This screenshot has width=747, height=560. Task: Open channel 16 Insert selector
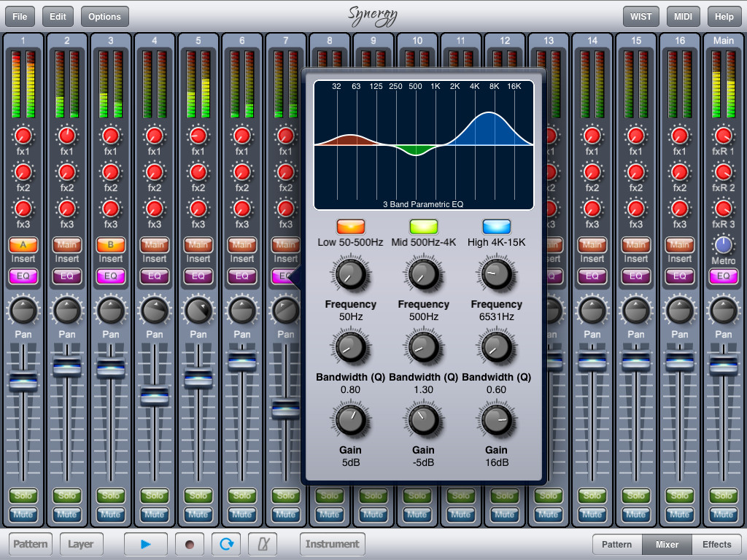pos(679,245)
